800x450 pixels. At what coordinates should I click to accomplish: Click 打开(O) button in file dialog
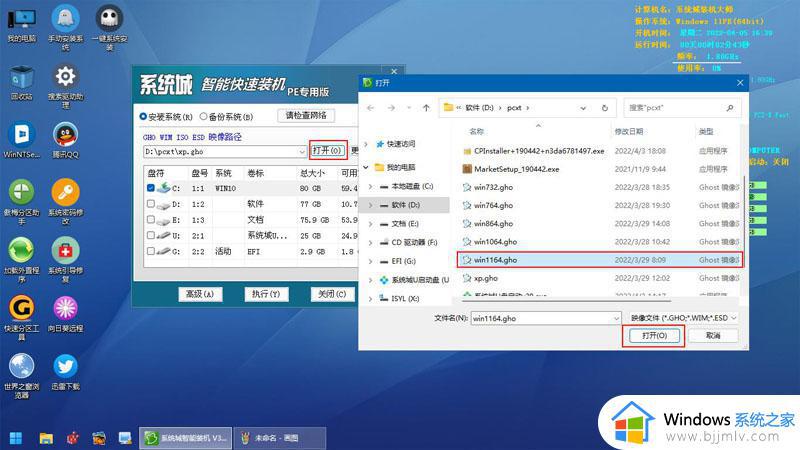coord(654,336)
